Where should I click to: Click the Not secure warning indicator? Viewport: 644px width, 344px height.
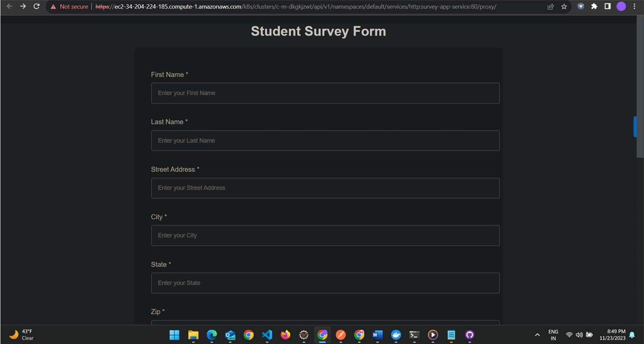69,7
